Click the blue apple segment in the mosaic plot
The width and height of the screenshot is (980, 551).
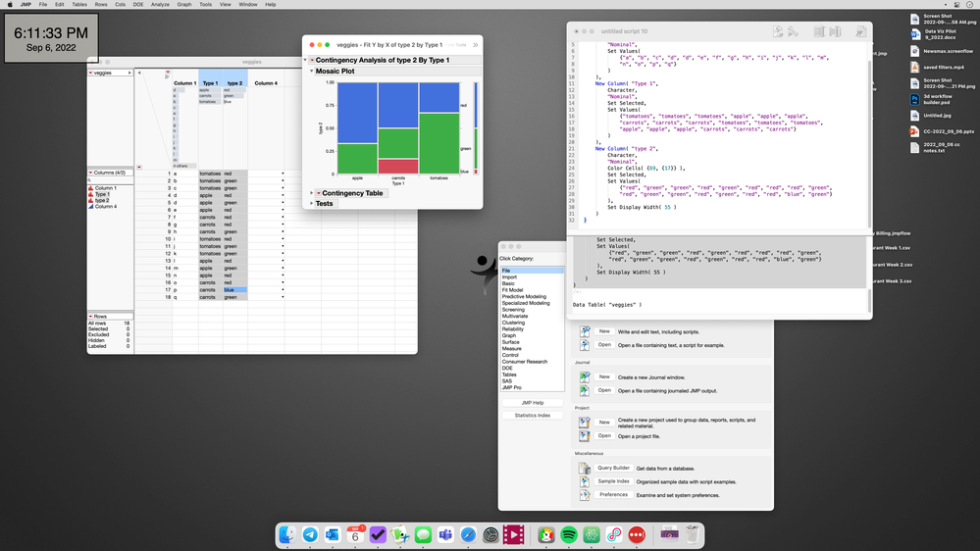point(357,113)
